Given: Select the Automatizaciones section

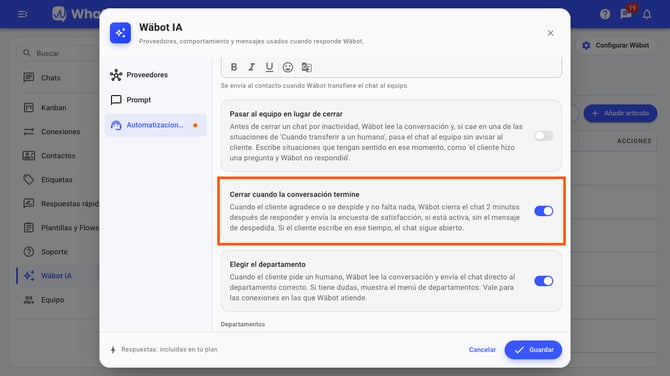Looking at the screenshot, I should (x=156, y=125).
